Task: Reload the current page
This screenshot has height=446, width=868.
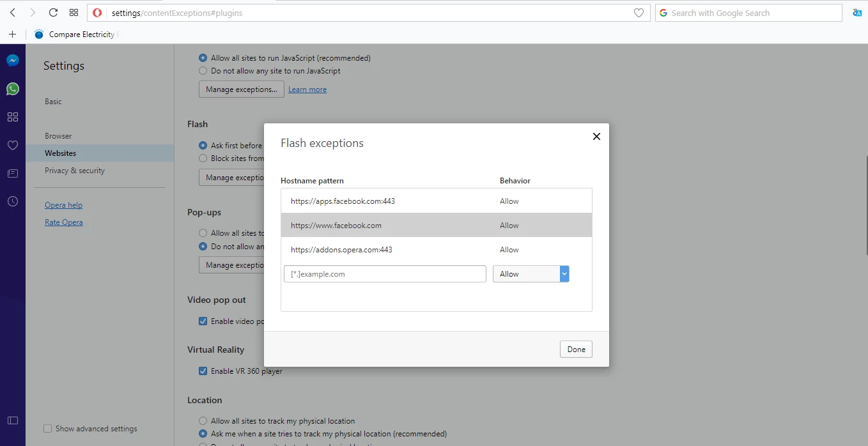Action: [x=53, y=13]
